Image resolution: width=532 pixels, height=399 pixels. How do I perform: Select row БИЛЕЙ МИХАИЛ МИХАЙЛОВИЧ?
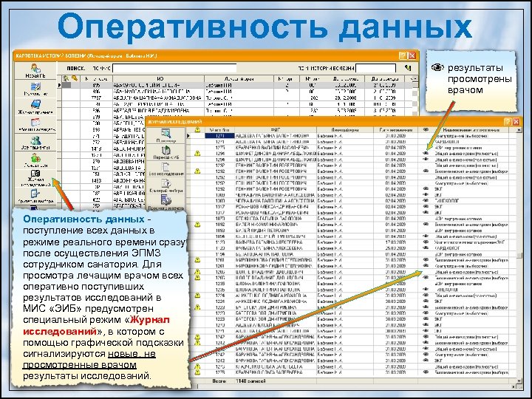[x=353, y=225]
